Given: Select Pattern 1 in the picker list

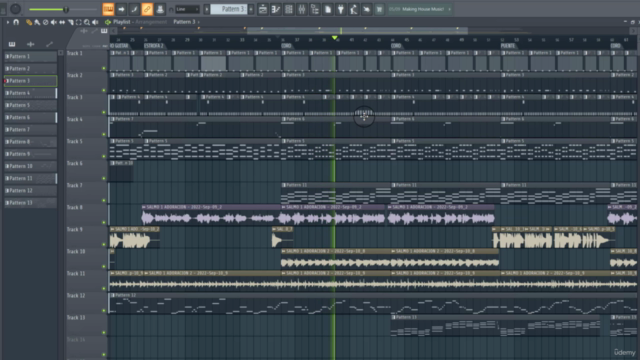Looking at the screenshot, I should point(31,56).
